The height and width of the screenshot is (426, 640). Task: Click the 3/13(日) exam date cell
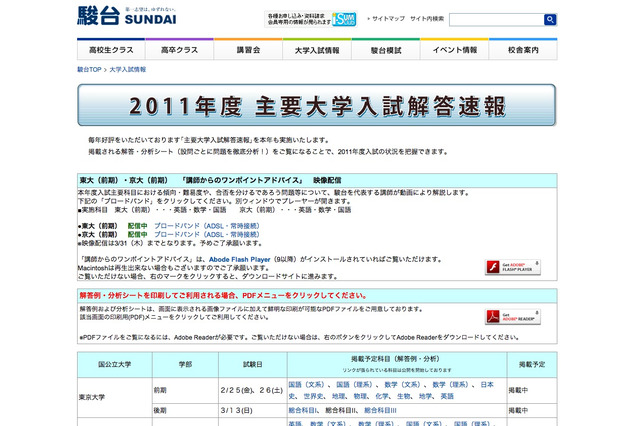[253, 410]
